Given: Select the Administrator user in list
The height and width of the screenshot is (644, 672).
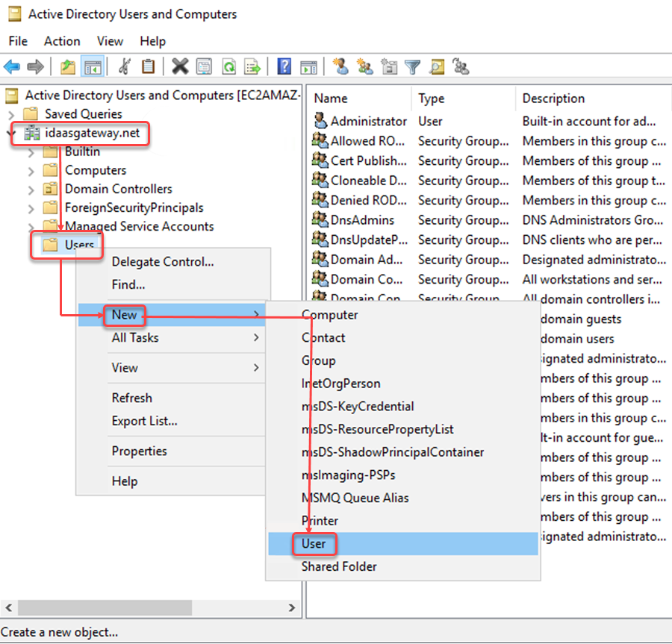Looking at the screenshot, I should [x=368, y=121].
